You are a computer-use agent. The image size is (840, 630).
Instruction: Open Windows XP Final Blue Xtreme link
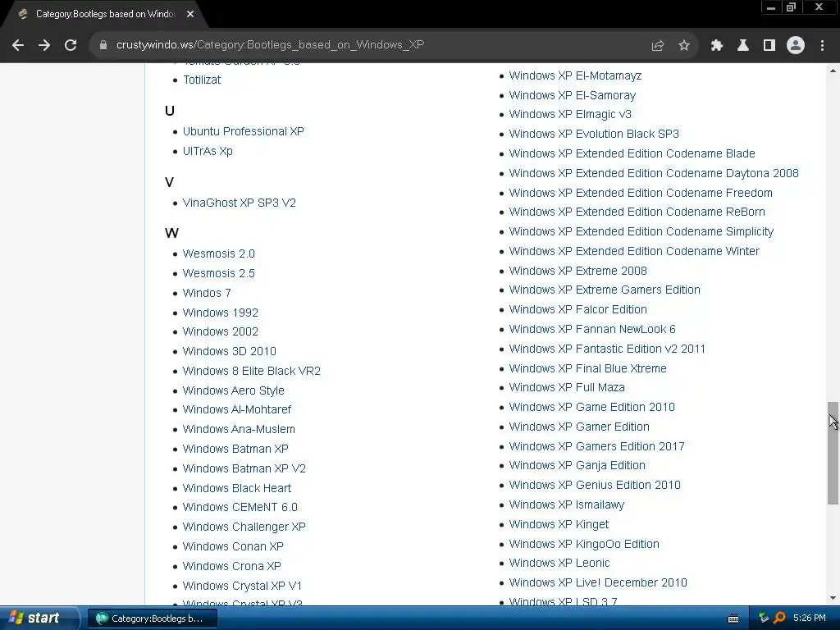point(587,368)
